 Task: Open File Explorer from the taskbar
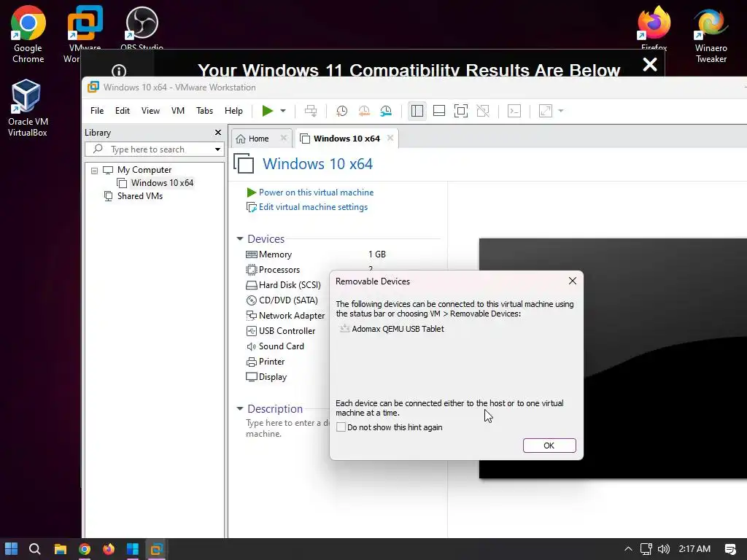coord(60,549)
